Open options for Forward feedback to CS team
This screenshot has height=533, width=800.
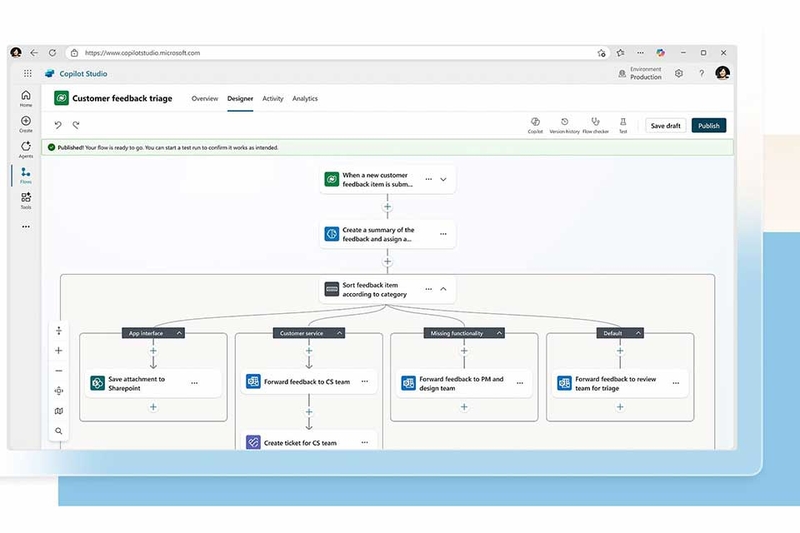365,382
